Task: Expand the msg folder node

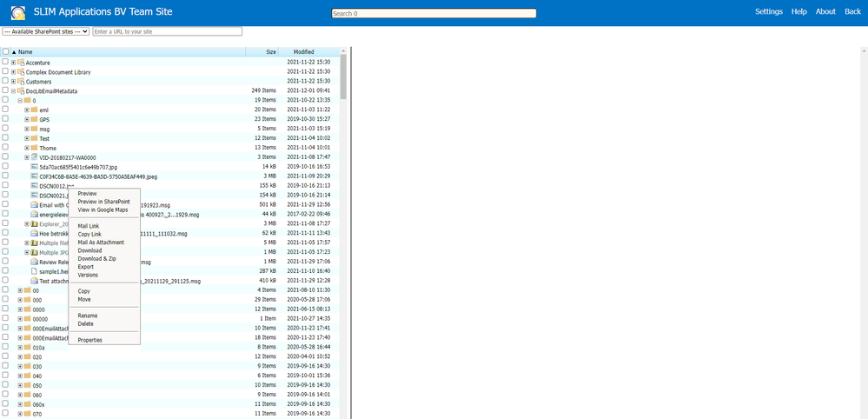Action: (x=27, y=129)
